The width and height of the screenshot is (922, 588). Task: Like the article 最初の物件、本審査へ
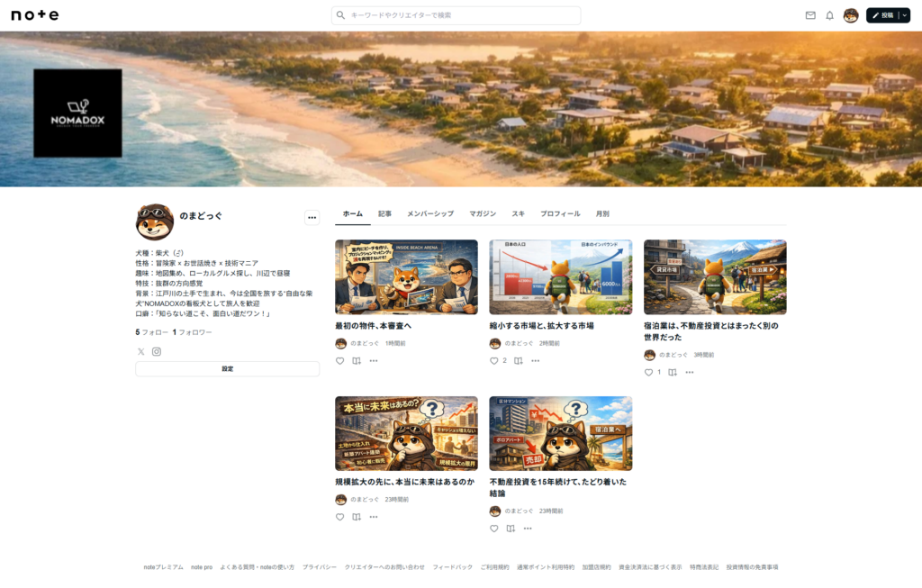pyautogui.click(x=339, y=360)
